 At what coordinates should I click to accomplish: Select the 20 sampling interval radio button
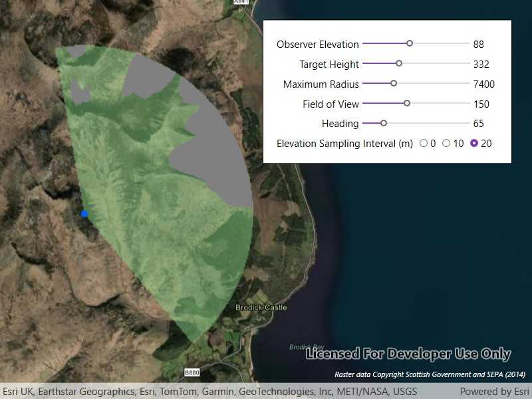coord(474,143)
